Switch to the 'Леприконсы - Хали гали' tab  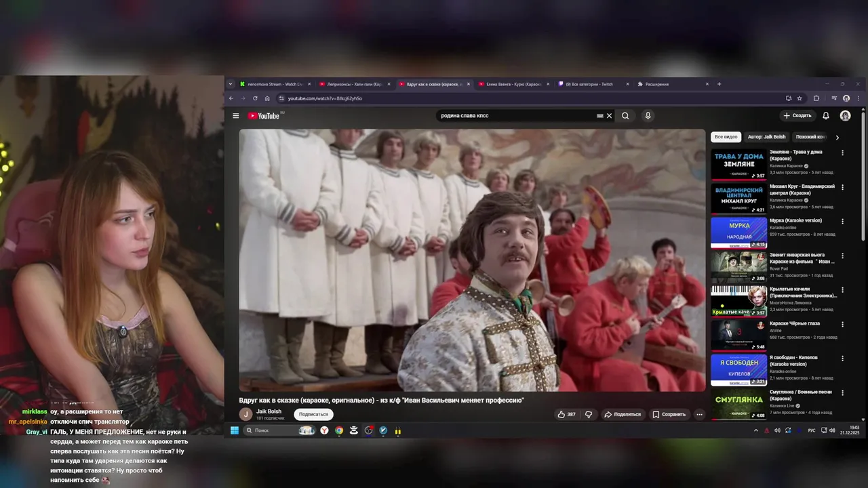click(x=354, y=84)
